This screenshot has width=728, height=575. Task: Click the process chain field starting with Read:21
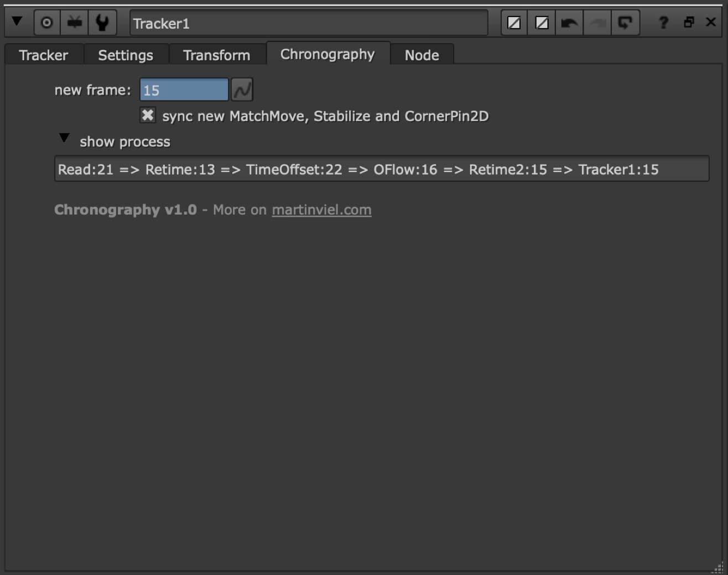[382, 169]
